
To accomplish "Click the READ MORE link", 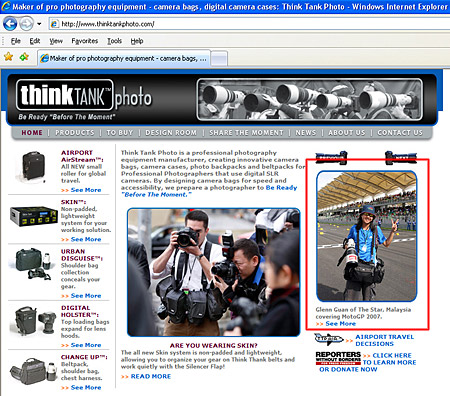I will (151, 376).
